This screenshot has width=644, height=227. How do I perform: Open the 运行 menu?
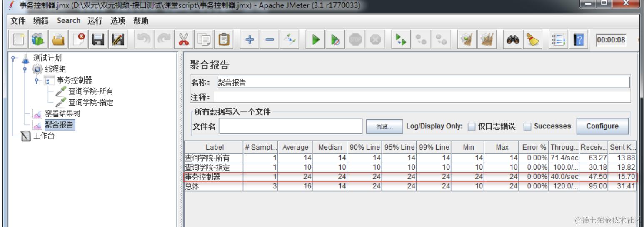click(95, 21)
